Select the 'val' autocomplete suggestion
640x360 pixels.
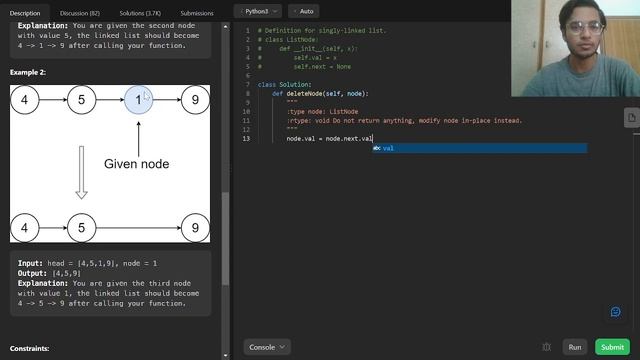pyautogui.click(x=480, y=148)
